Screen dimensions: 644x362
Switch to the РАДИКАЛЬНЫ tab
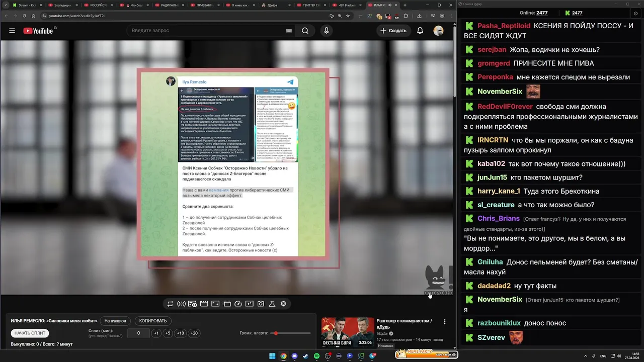[170, 5]
